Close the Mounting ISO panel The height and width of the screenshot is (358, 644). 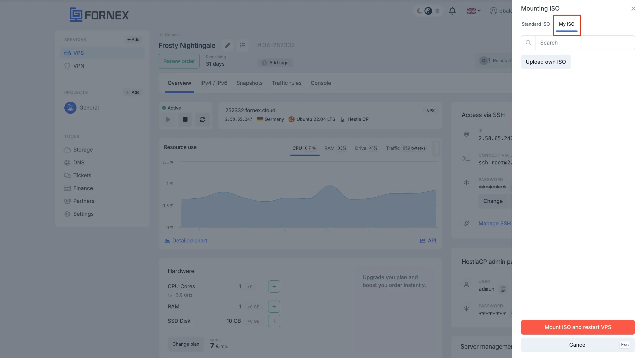tap(633, 9)
